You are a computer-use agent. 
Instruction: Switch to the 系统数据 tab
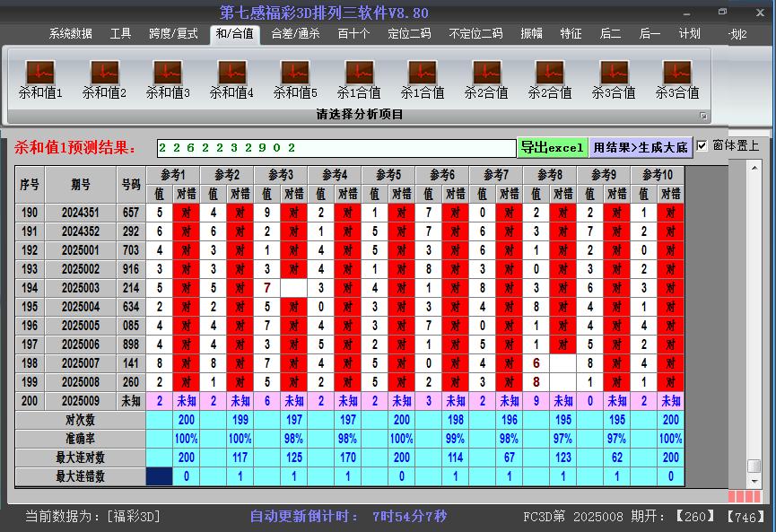70,34
